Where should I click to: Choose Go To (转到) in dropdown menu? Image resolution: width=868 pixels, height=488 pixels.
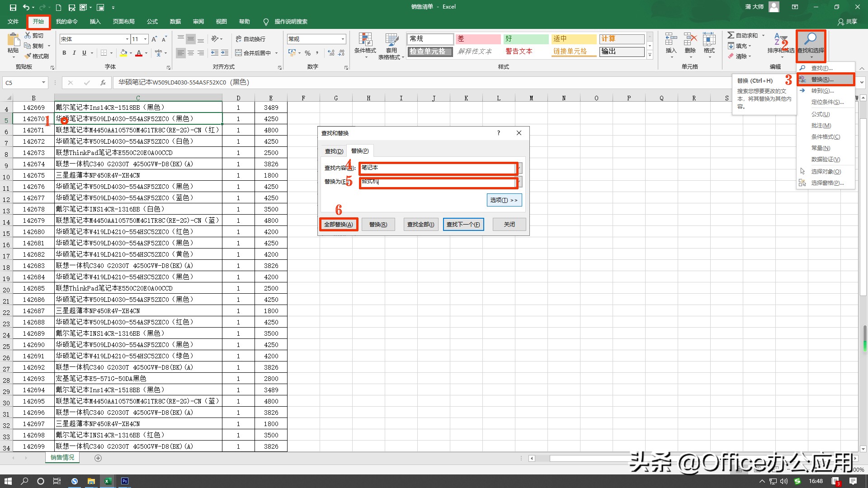[x=826, y=91]
